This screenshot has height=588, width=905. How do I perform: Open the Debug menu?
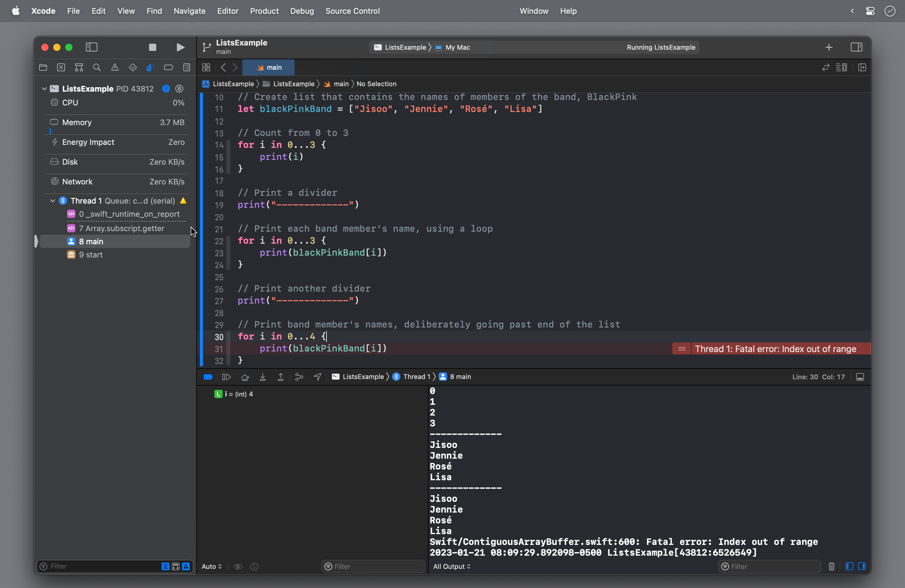pos(302,11)
